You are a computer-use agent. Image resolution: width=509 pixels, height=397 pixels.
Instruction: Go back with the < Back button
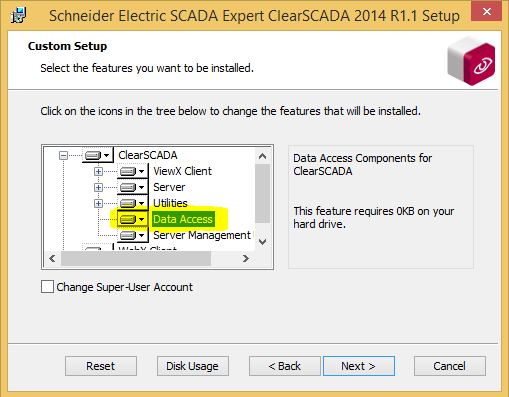pyautogui.click(x=285, y=366)
